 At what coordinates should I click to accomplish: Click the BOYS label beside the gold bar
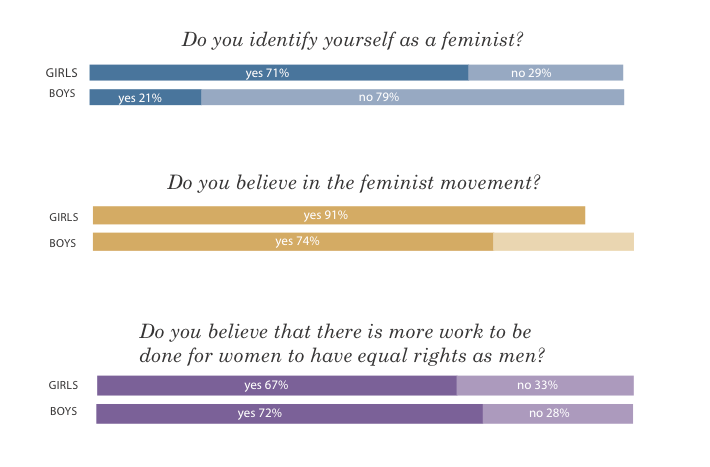[x=62, y=243]
